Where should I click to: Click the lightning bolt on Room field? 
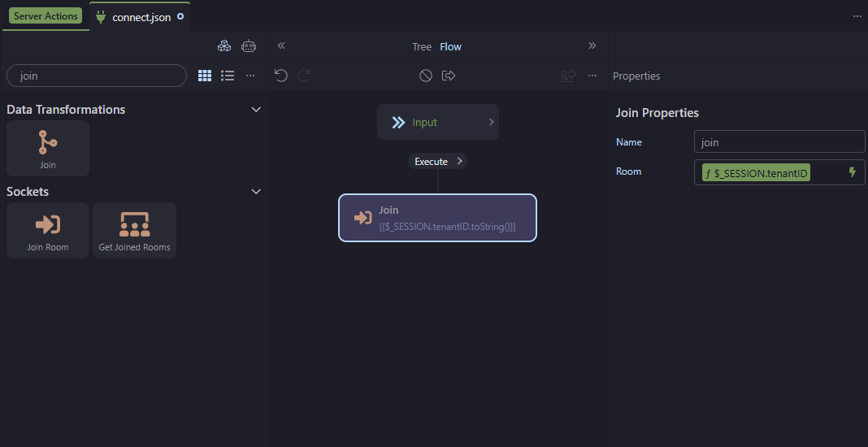(x=853, y=172)
